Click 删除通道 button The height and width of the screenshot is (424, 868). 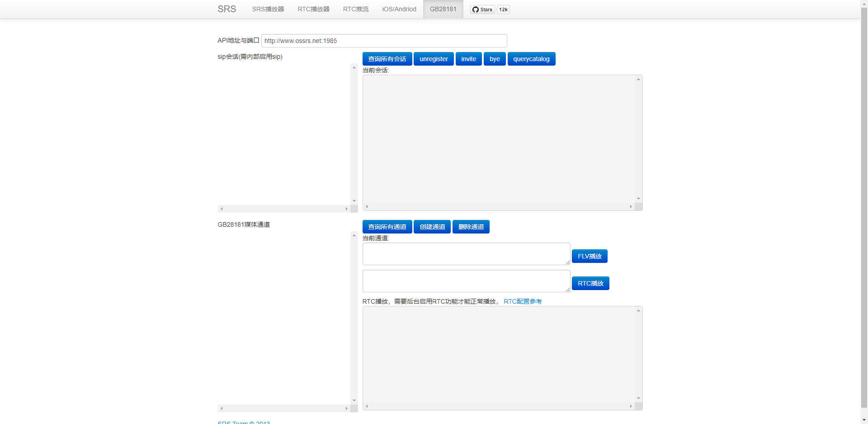point(471,227)
